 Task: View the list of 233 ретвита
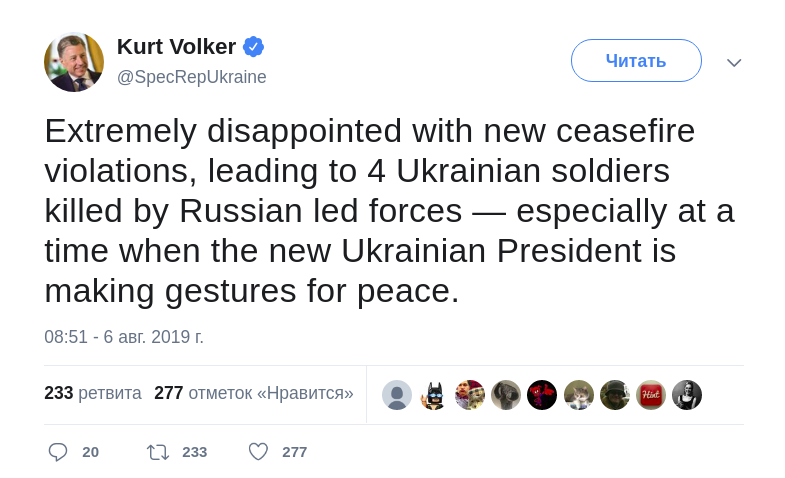[93, 393]
